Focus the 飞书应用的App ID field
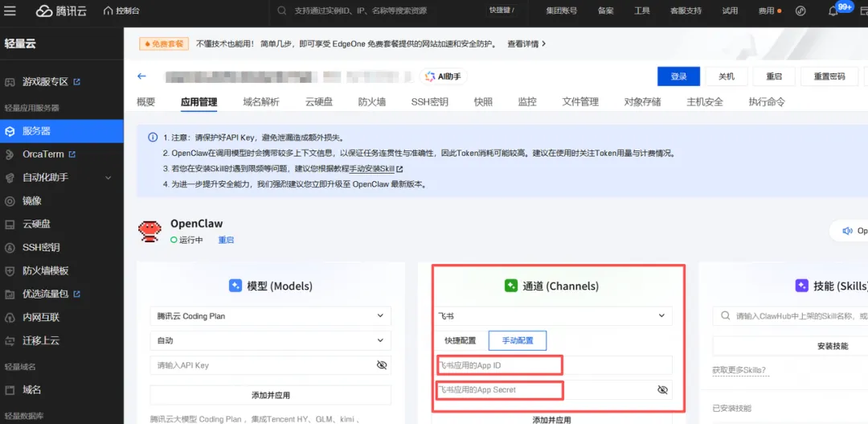The width and height of the screenshot is (868, 424). click(x=554, y=365)
